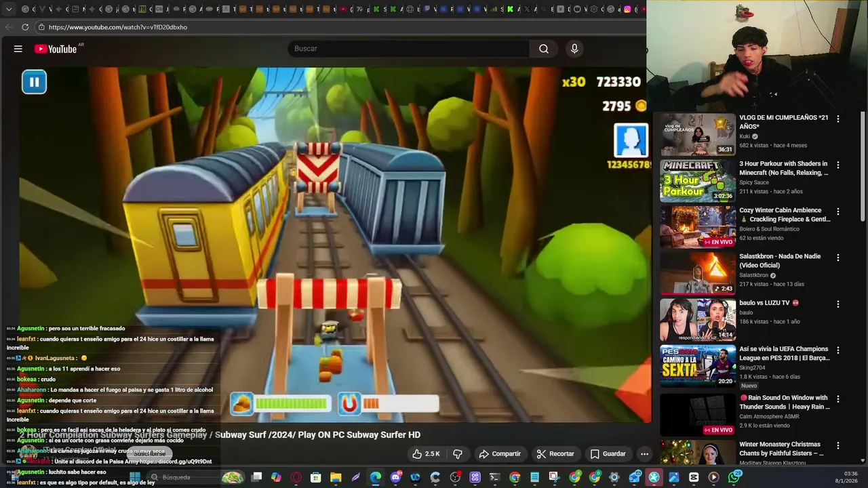The width and height of the screenshot is (868, 488).
Task: Open options for 3 Hour Parkour video
Action: [837, 165]
